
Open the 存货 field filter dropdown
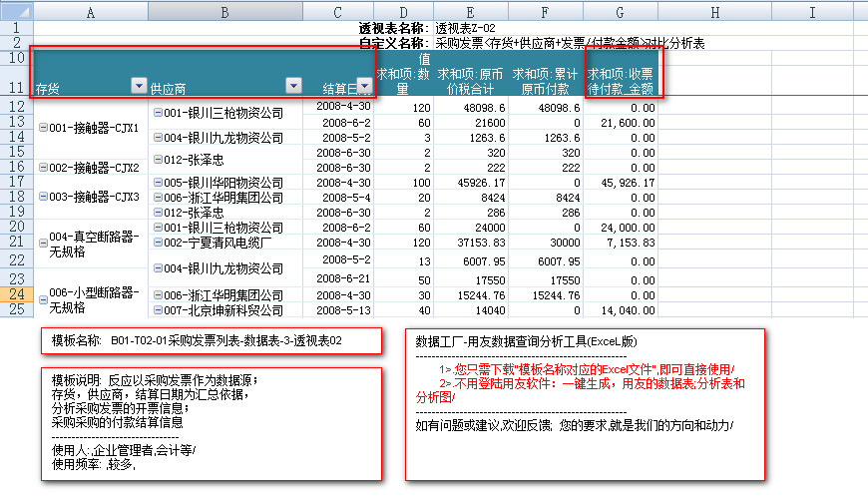coord(139,86)
